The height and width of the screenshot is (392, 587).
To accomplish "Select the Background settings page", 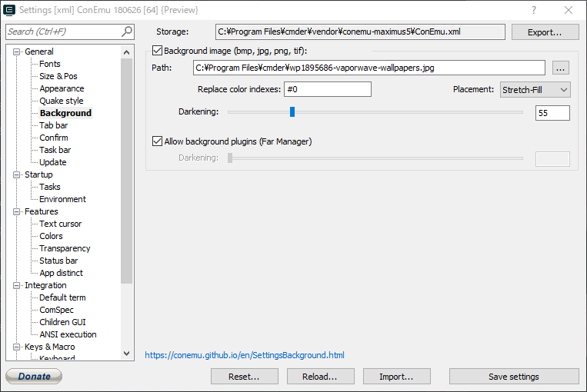I will (65, 113).
